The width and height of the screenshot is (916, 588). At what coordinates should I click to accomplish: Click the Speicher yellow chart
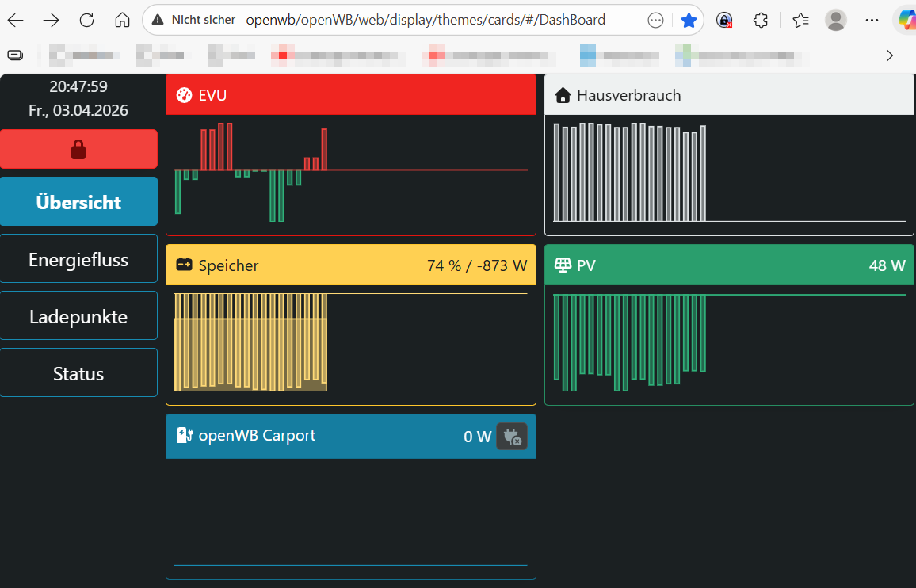coord(351,342)
